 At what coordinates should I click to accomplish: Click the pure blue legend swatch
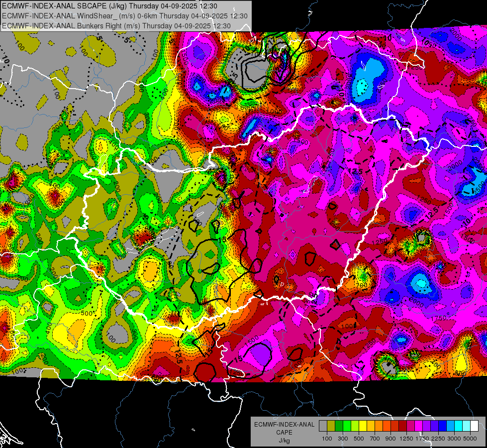[443, 426]
